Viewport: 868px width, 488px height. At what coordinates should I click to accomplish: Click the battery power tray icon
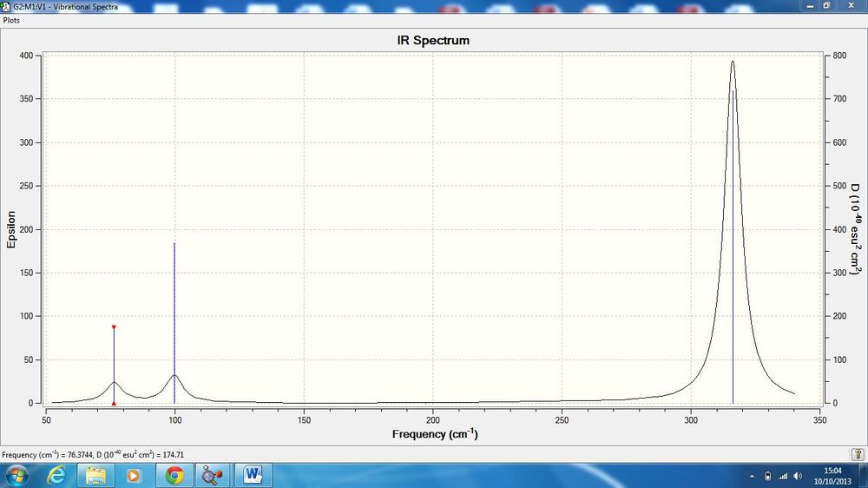coord(767,476)
